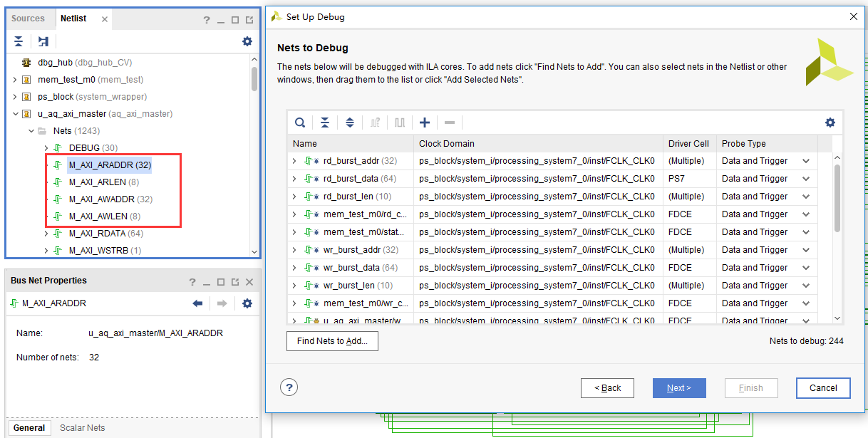Open Probe Type dropdown for wr_burst_data

806,268
